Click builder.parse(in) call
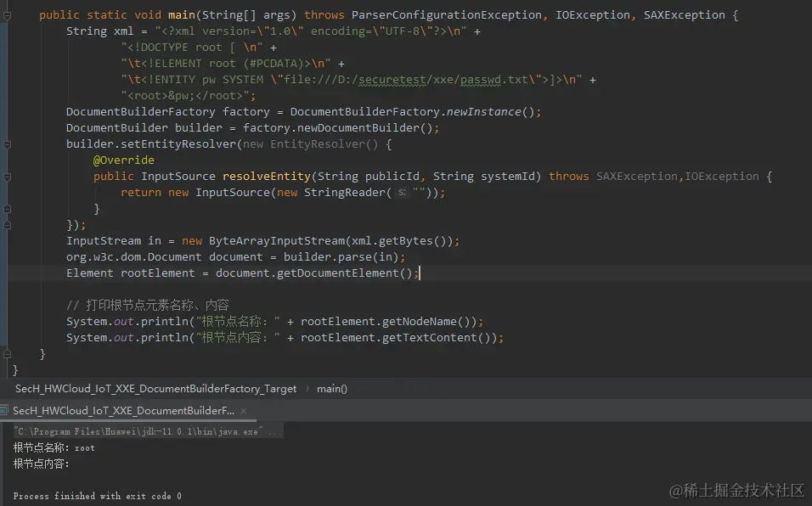 click(x=341, y=257)
